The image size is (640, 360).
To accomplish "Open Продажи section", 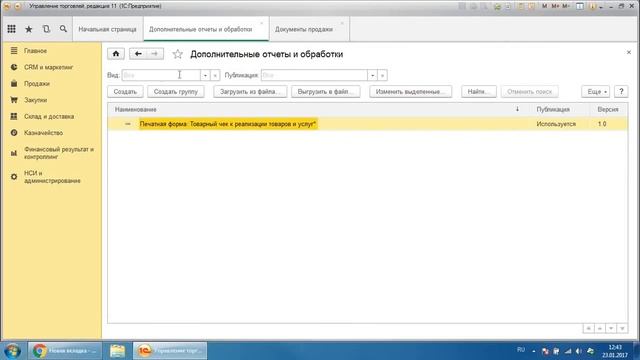I will [36, 83].
